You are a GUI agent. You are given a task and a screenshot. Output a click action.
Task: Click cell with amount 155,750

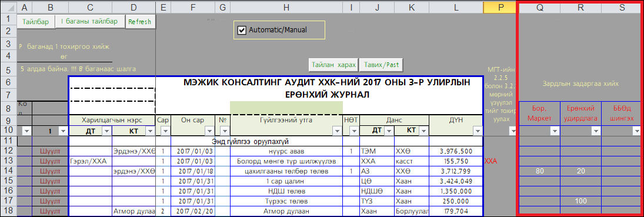456,162
